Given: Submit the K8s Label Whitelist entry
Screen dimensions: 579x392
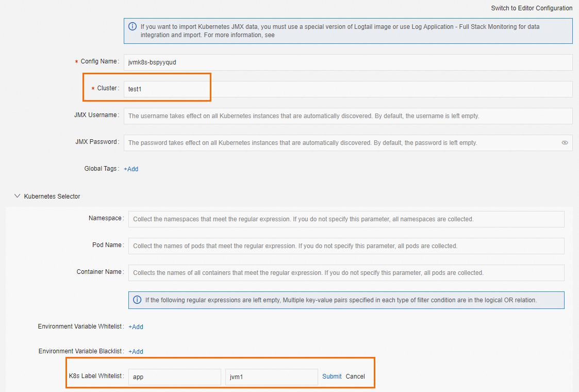Looking at the screenshot, I should pyautogui.click(x=332, y=377).
